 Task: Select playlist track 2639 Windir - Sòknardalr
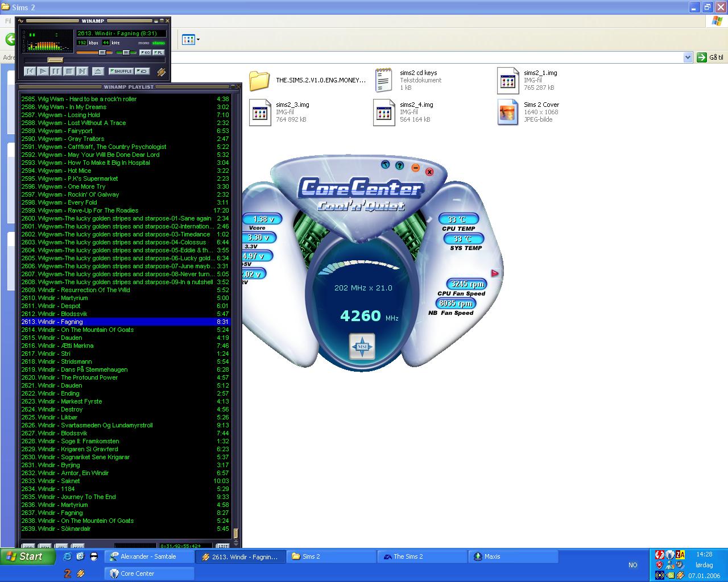(125, 529)
